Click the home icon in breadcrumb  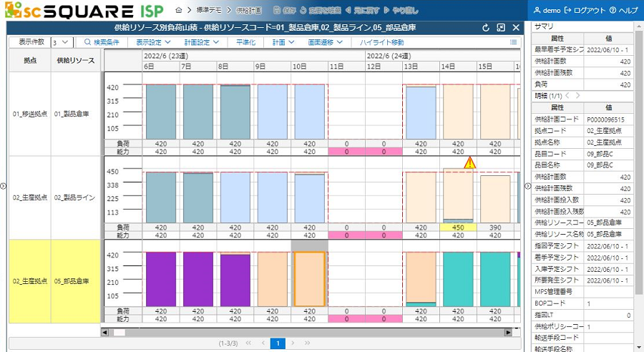click(179, 11)
